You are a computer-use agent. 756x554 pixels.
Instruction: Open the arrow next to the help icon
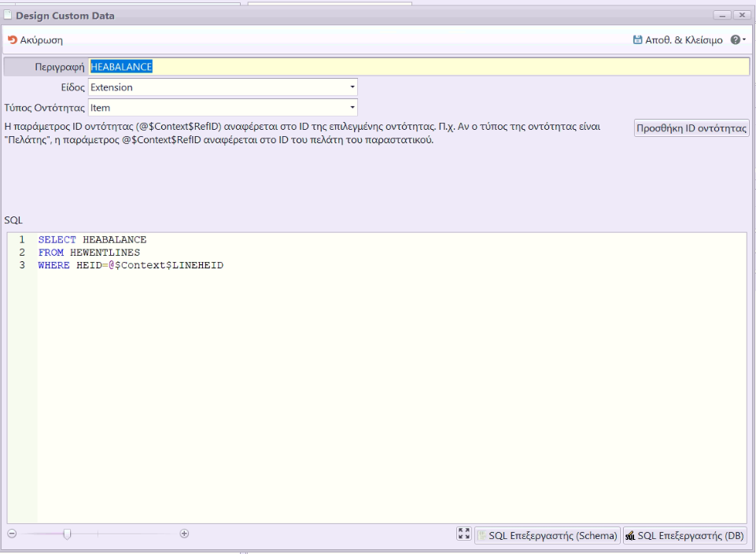point(744,40)
